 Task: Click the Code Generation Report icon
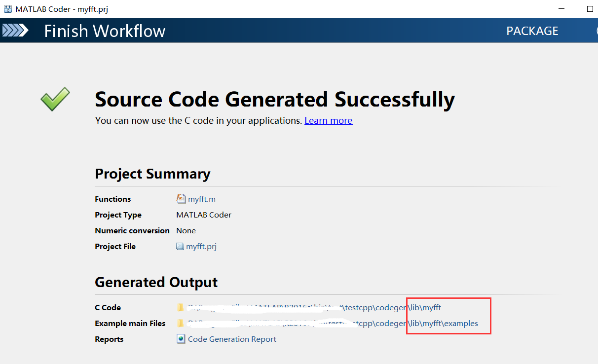point(181,339)
